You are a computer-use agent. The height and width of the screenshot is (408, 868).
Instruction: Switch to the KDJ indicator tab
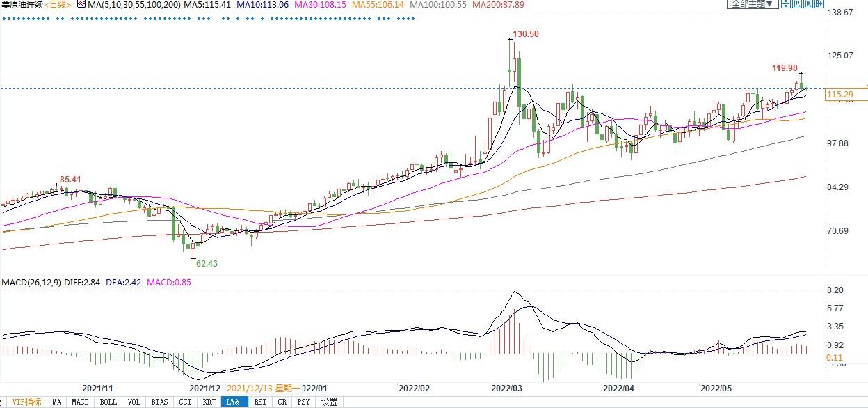(x=208, y=402)
